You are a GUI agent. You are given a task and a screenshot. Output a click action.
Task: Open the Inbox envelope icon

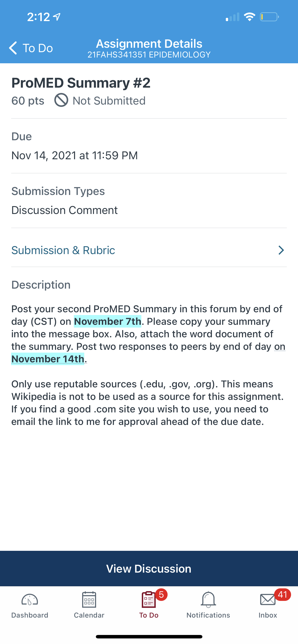(268, 600)
